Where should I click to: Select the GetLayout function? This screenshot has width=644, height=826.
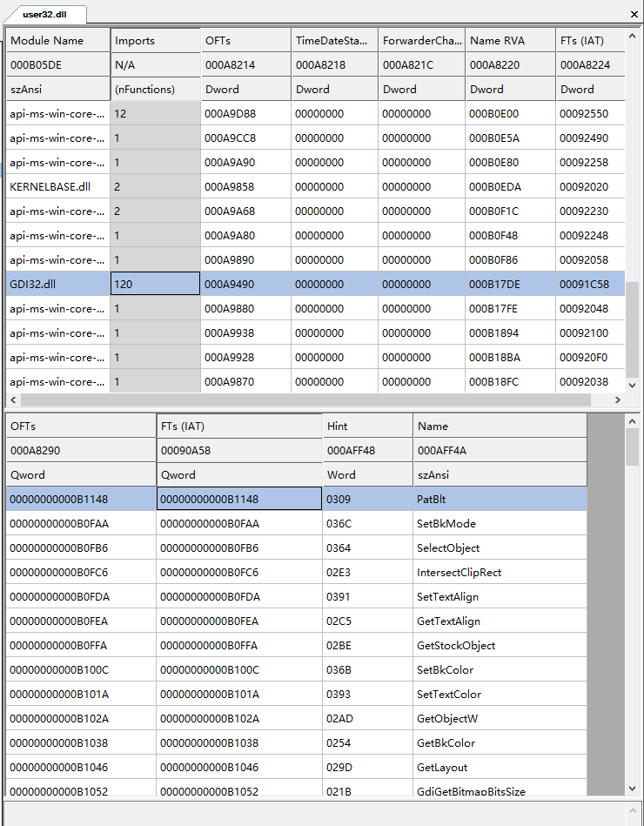click(297, 767)
